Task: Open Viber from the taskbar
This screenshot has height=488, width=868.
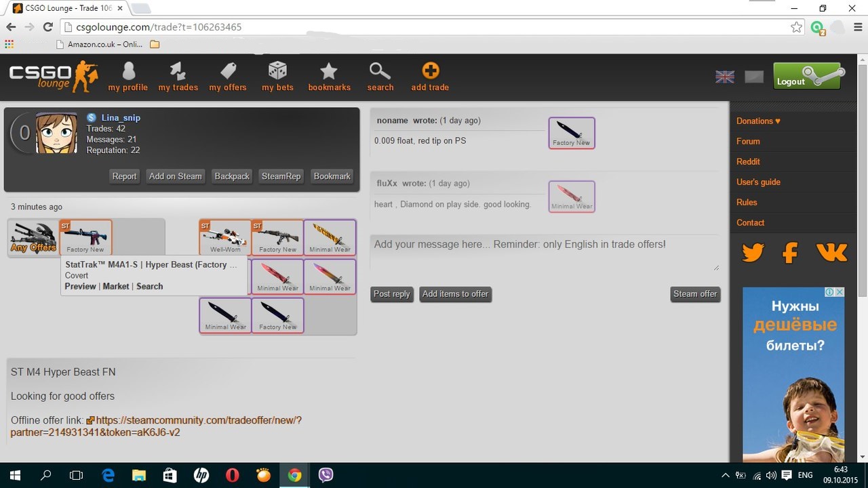Action: (325, 475)
